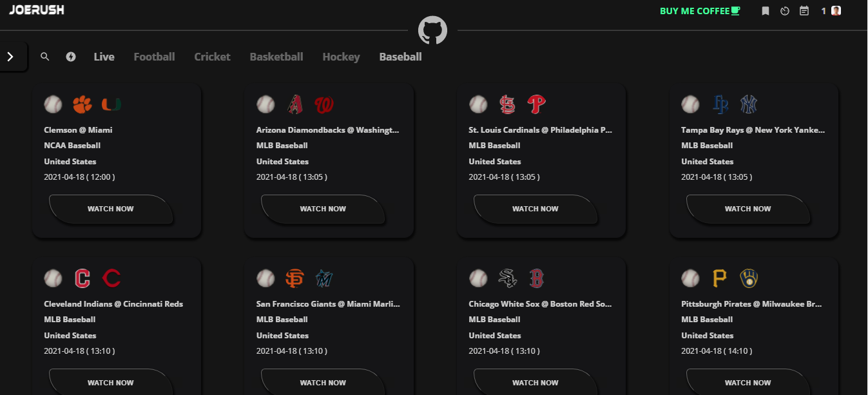Click the San Francisco Giants logo
The height and width of the screenshot is (395, 868).
click(x=294, y=278)
